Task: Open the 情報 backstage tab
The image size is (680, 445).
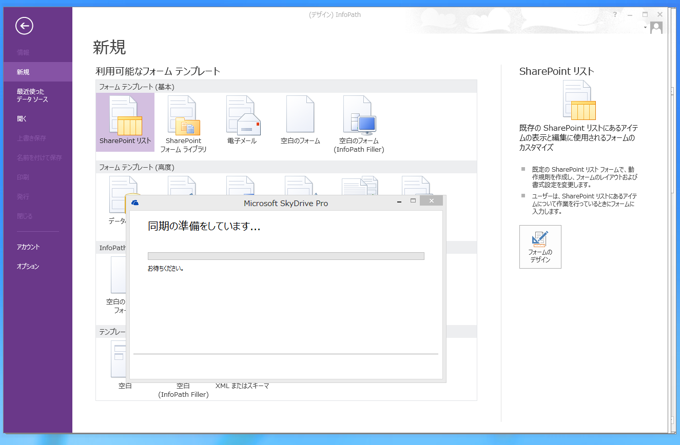Action: point(23,52)
